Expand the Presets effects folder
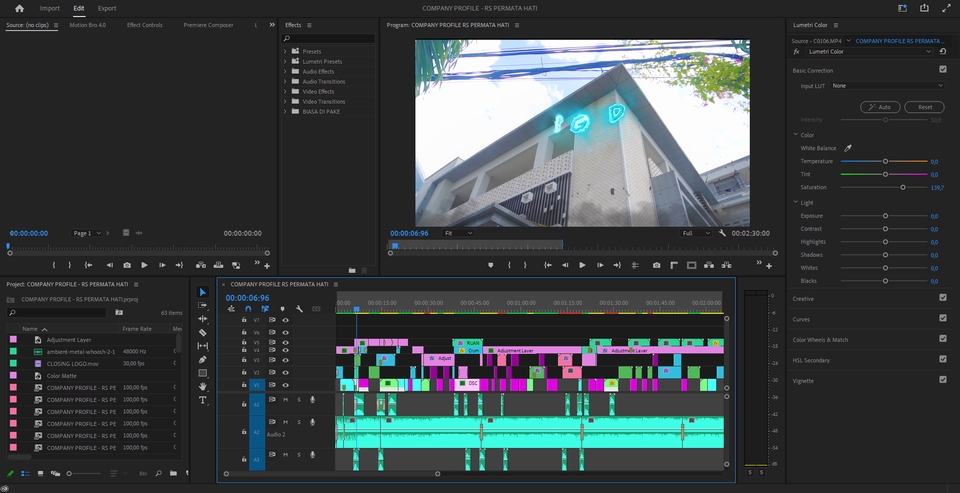 tap(285, 51)
